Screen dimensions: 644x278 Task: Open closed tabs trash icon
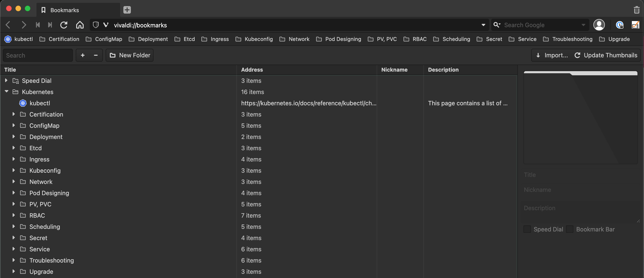tap(636, 10)
